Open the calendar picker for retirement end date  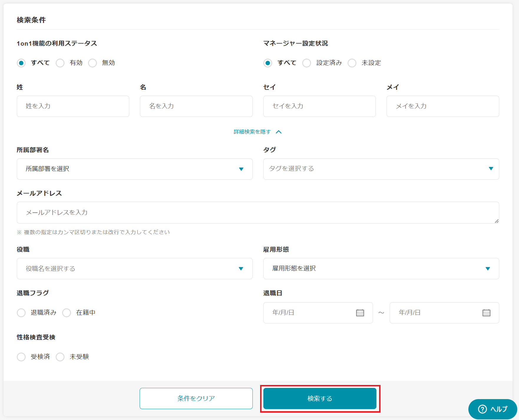[487, 313]
